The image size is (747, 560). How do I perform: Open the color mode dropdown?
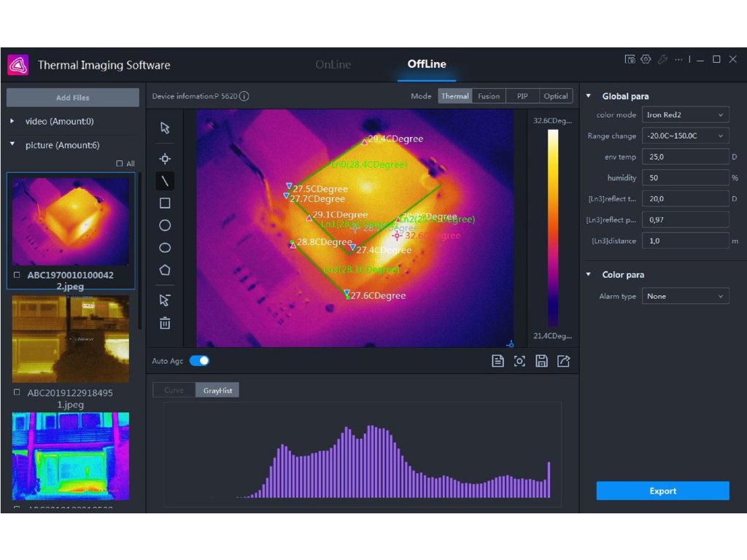coord(685,115)
